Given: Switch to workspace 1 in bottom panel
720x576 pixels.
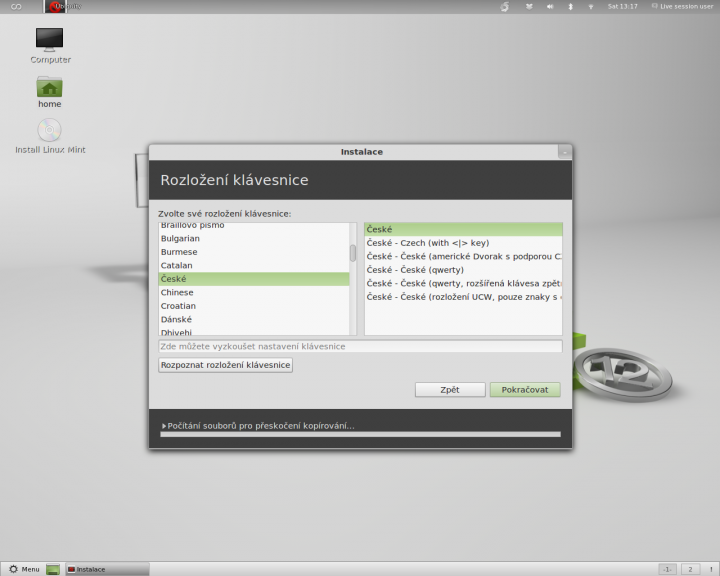Looking at the screenshot, I should (667, 569).
